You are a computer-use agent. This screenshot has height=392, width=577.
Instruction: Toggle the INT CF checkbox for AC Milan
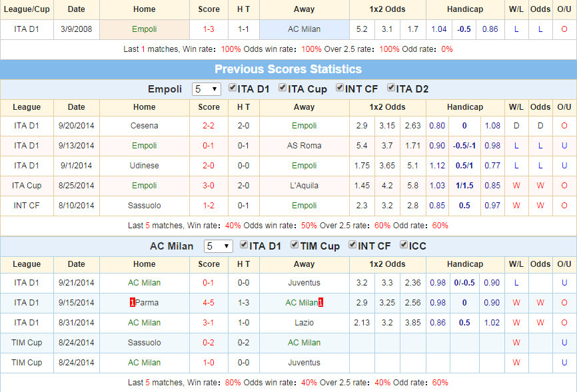352,244
